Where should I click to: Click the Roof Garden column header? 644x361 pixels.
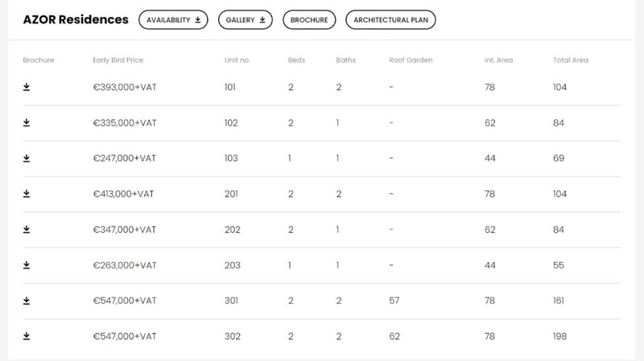(x=411, y=60)
